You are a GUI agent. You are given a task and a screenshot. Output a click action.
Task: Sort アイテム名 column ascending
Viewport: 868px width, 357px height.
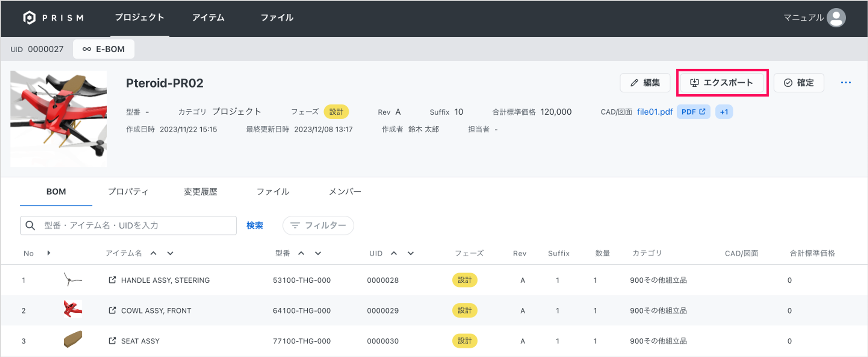point(154,253)
